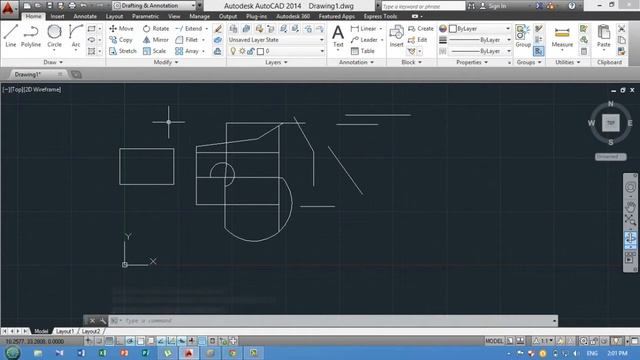Open the Annotate ribbon tab
Screen dimensions: 640x360
[85, 16]
